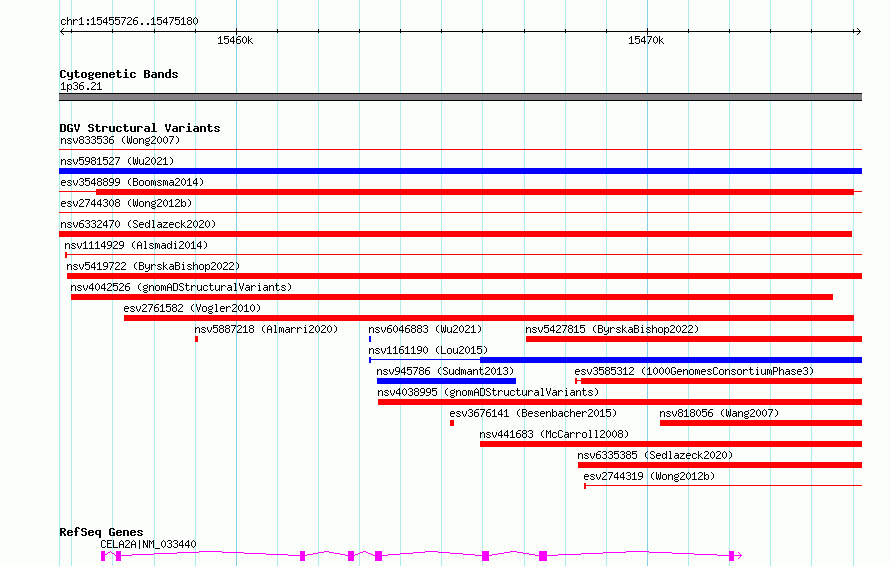
Task: Select the red nsv818056 variant bar
Action: point(761,423)
